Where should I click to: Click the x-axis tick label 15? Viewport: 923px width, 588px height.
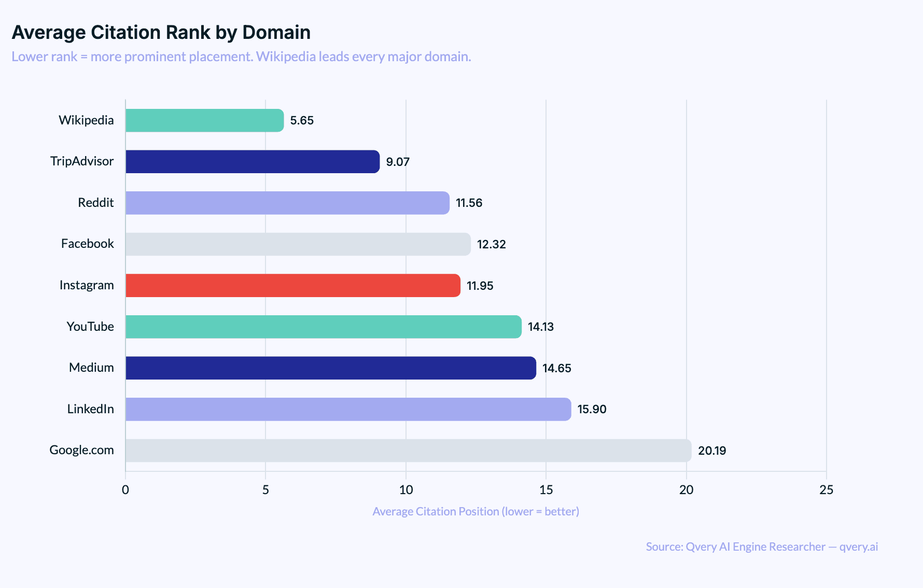tap(546, 490)
